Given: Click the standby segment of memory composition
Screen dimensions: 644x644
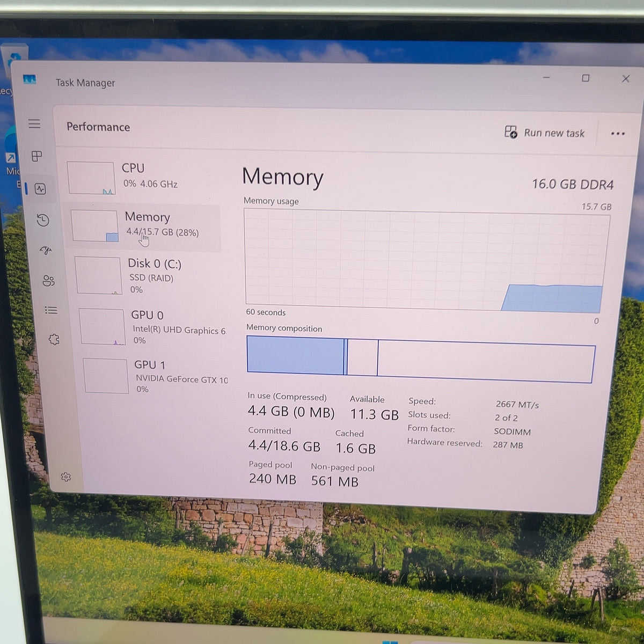Looking at the screenshot, I should [x=362, y=357].
